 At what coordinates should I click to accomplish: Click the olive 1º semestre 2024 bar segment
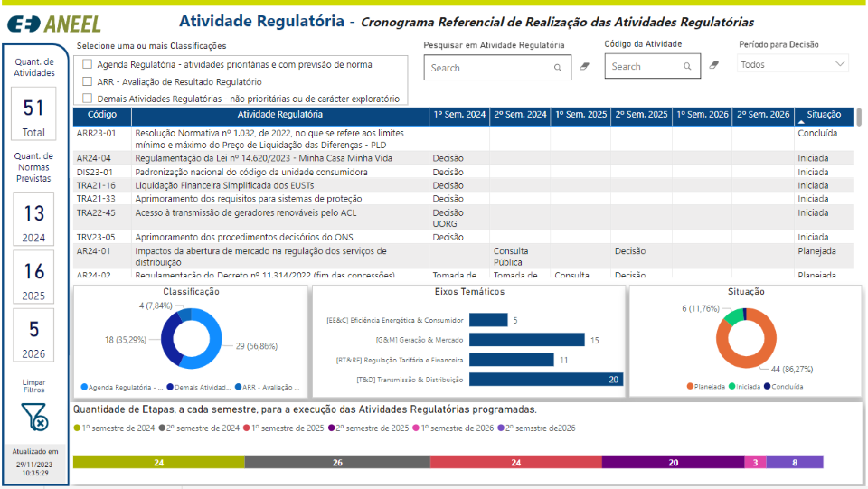click(x=158, y=462)
